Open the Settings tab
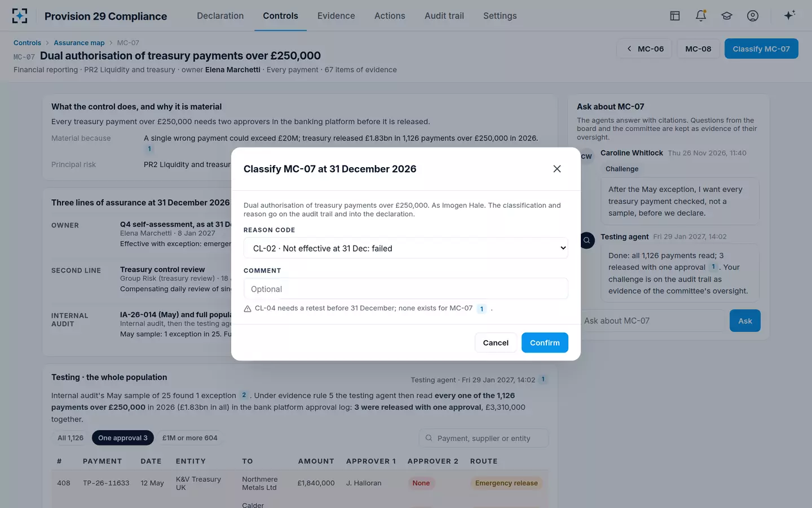 point(500,16)
